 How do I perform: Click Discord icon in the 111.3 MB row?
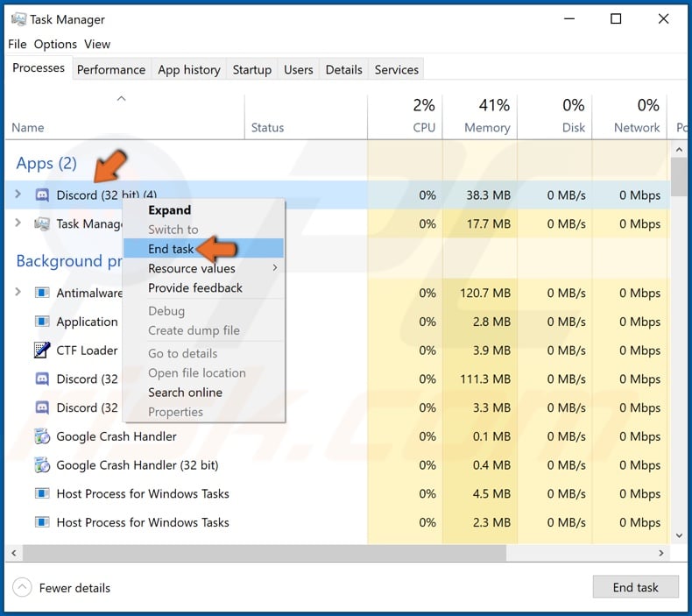(x=42, y=379)
